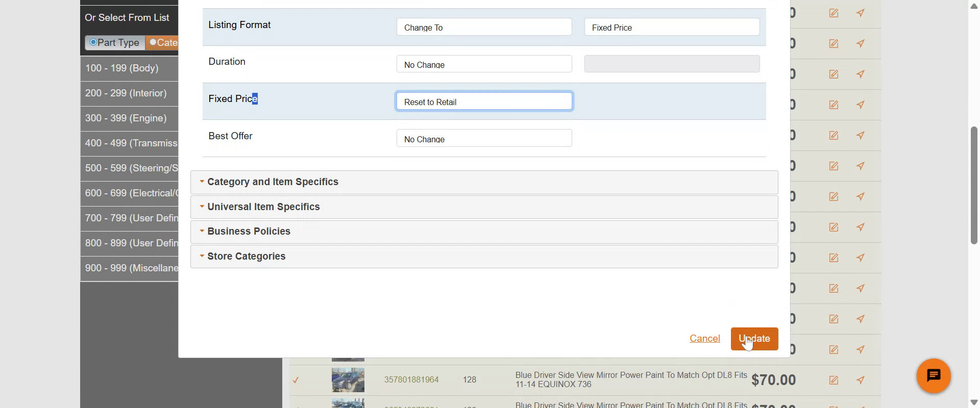
Task: Open the mirror photo thumbnail for item 357801881964
Action: [x=348, y=380]
